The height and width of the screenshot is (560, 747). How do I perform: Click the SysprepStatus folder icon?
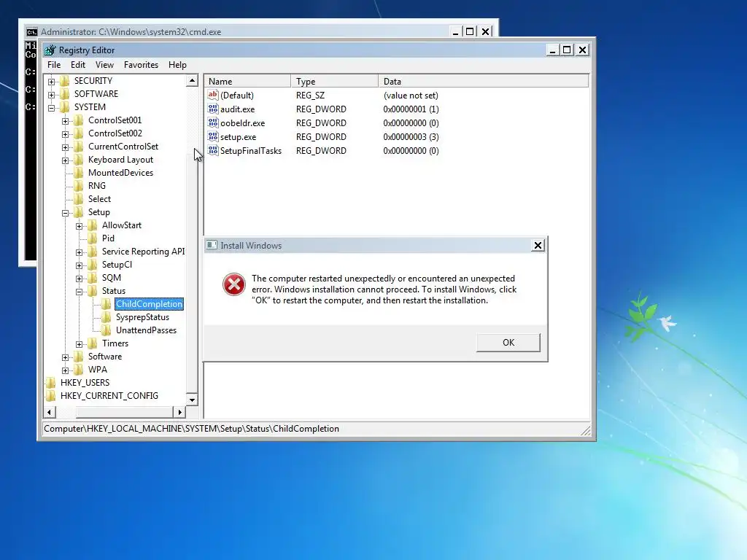(107, 317)
